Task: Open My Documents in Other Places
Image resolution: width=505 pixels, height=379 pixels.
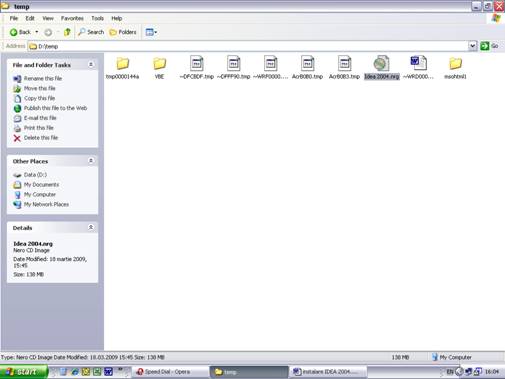Action: [41, 185]
